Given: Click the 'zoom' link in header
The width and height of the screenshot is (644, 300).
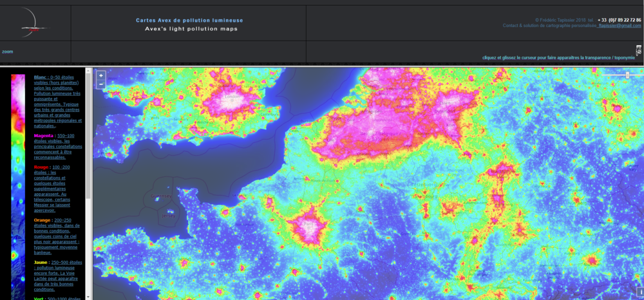Looking at the screenshot, I should 7,52.
